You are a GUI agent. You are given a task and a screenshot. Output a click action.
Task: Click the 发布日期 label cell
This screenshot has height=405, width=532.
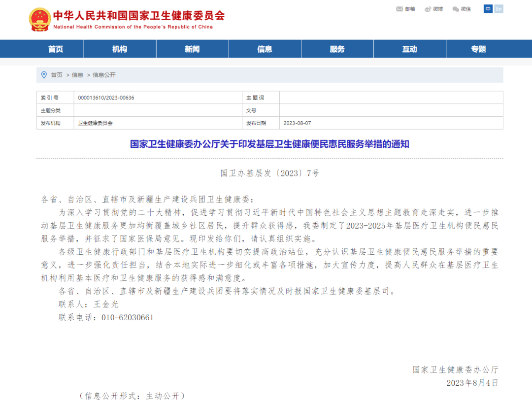(x=261, y=123)
